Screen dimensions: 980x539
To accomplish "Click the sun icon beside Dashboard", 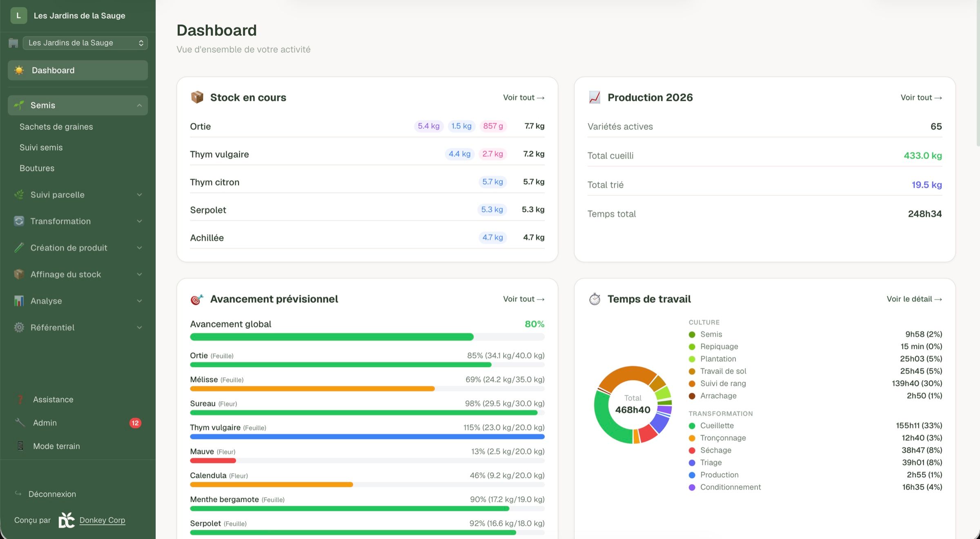I will click(x=19, y=70).
